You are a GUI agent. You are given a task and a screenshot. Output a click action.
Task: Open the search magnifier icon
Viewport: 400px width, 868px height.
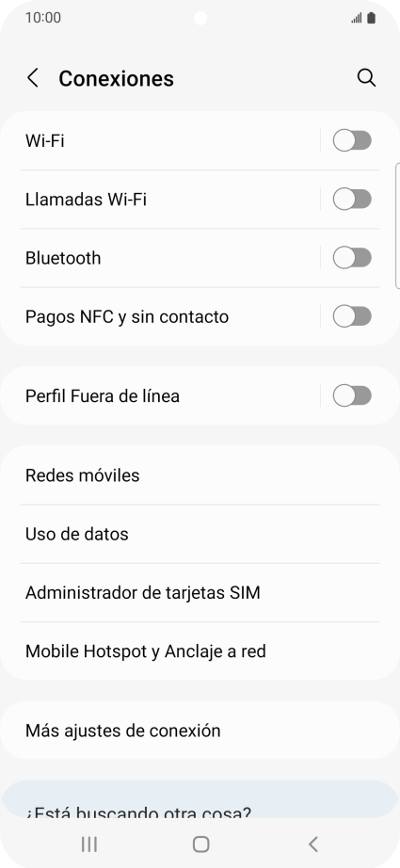coord(366,78)
